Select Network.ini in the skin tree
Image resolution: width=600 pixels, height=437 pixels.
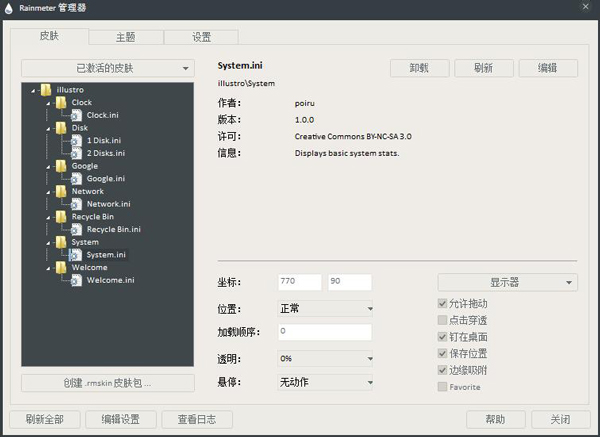(x=109, y=204)
